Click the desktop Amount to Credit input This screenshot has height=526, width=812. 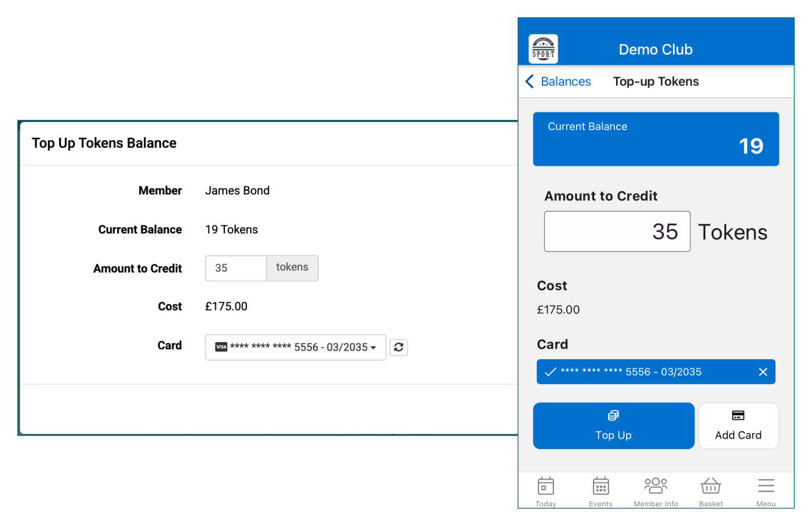236,268
